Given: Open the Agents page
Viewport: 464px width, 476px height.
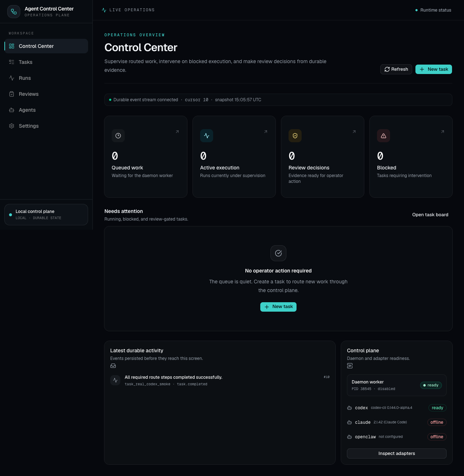Looking at the screenshot, I should [x=46, y=110].
